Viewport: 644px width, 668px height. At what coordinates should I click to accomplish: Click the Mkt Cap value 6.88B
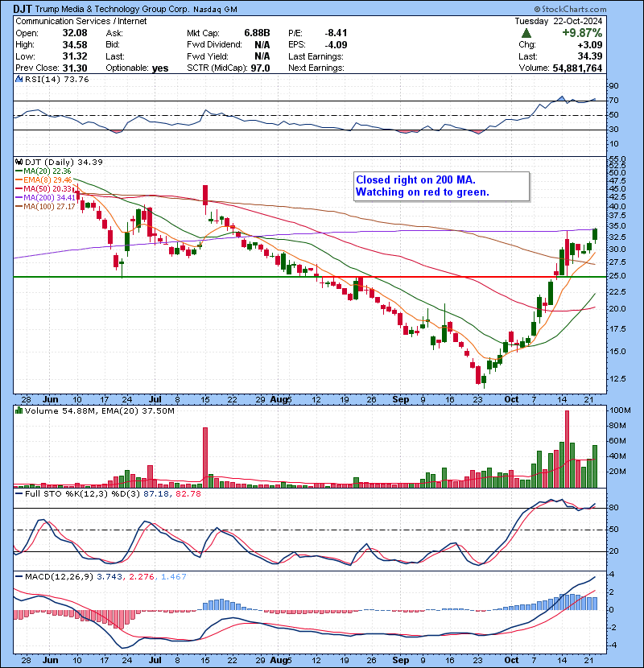pos(257,33)
